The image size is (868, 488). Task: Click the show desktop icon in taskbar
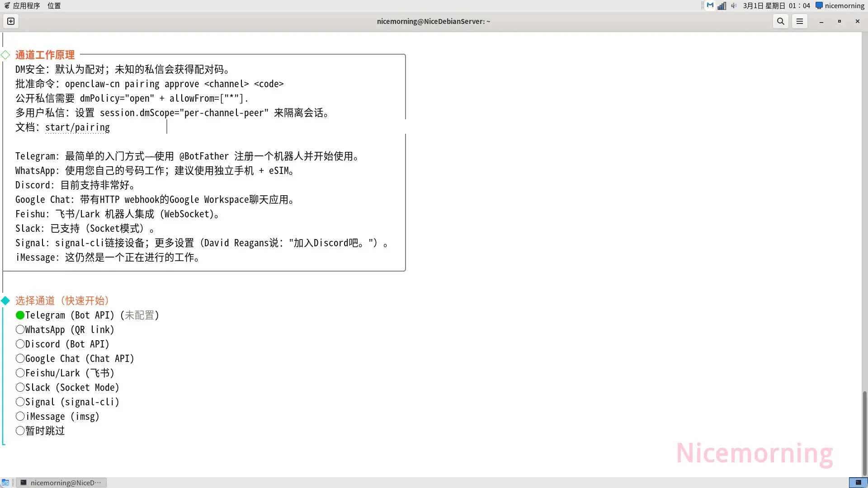point(5,483)
